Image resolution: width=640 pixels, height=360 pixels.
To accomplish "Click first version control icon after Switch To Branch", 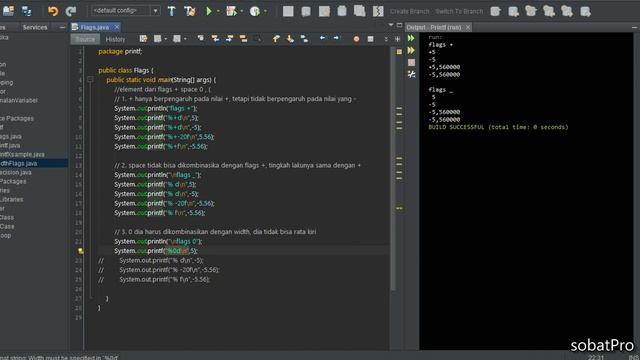I will 496,11.
